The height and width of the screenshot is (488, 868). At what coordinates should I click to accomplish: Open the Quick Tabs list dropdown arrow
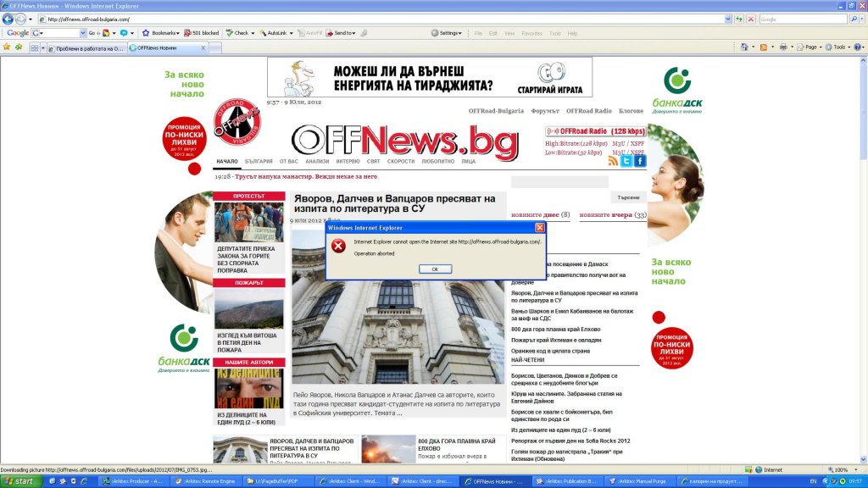click(42, 48)
